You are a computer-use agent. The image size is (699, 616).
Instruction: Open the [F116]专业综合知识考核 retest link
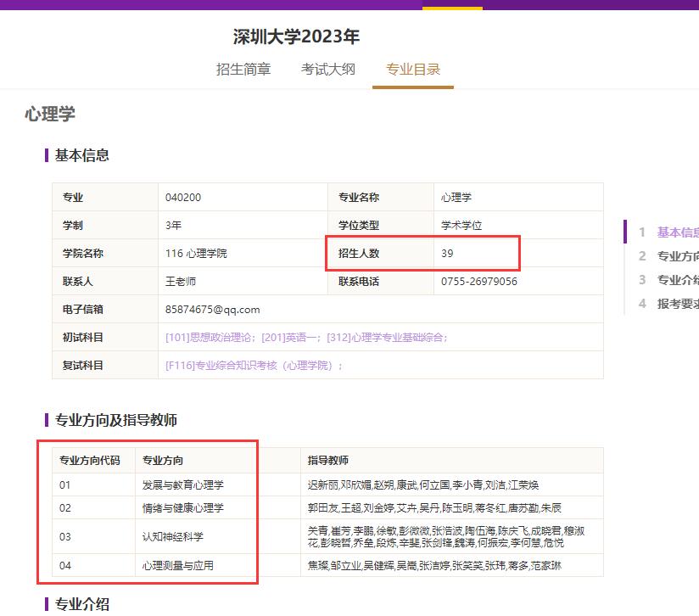point(249,366)
